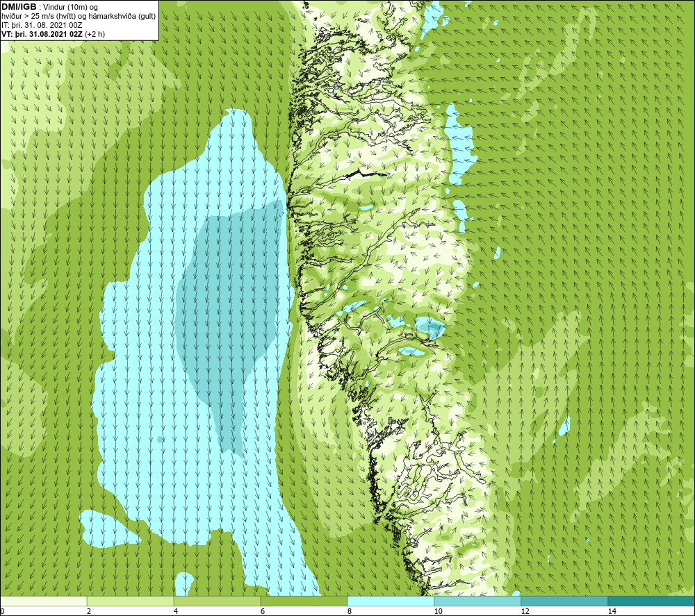Click the 2–4 m/s light green legend swatch
Screen dimensions: 695x616
131,601
